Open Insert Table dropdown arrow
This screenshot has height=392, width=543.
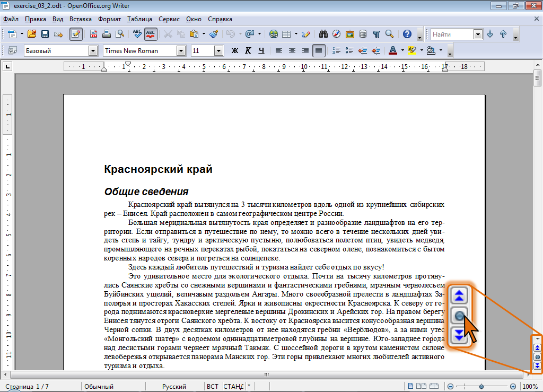(296, 34)
